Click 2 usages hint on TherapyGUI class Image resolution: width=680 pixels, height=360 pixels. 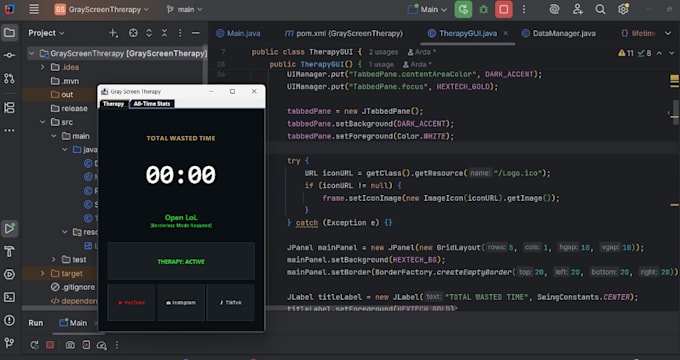coord(383,52)
